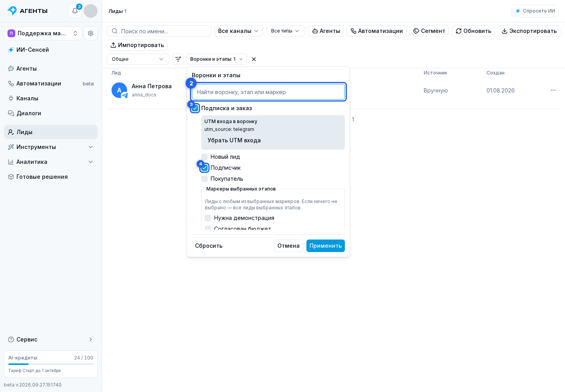Click the Импортировать button
This screenshot has width=565, height=392.
coord(137,45)
